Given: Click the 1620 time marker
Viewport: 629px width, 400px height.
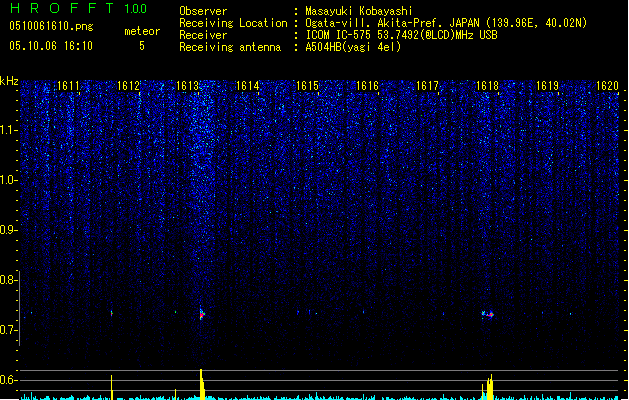Looking at the screenshot, I should [607, 86].
